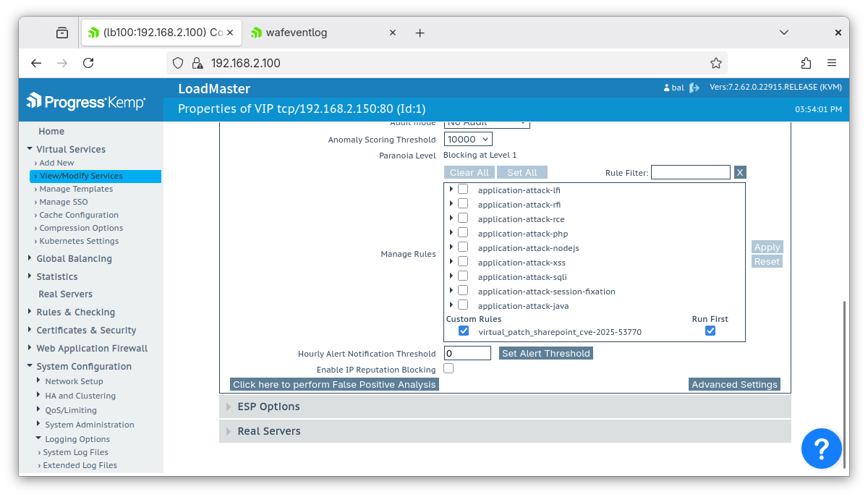Click the new tab plus icon
This screenshot has height=497, width=868.
[420, 33]
